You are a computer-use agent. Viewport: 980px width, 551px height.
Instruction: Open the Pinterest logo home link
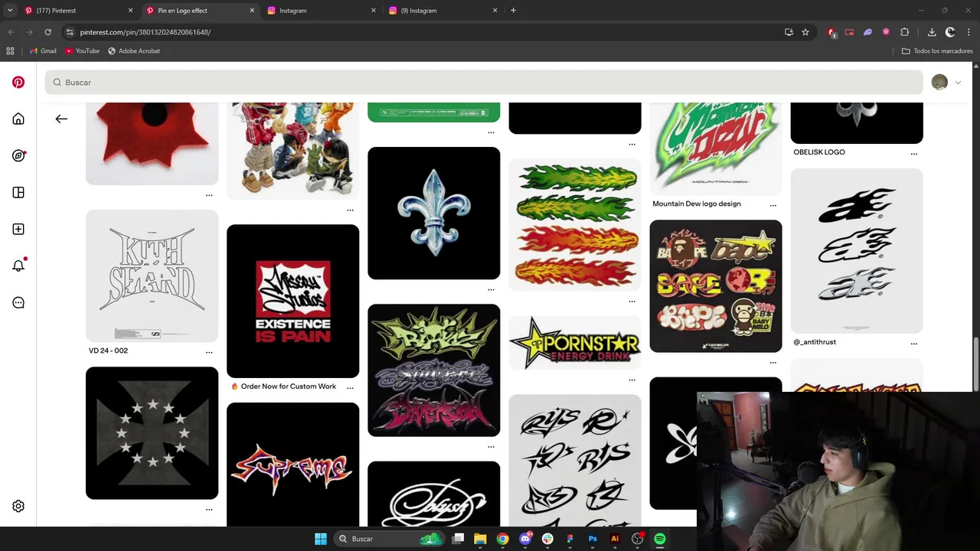(x=18, y=82)
